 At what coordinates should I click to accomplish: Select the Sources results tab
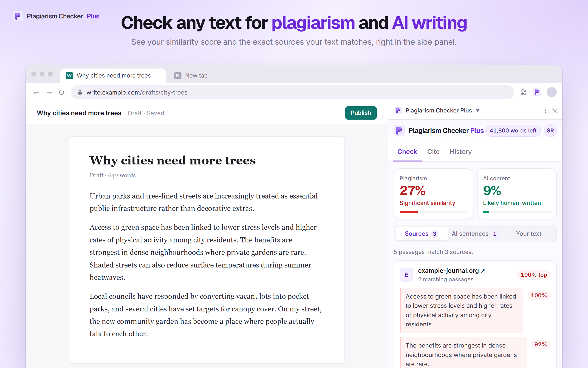421,234
